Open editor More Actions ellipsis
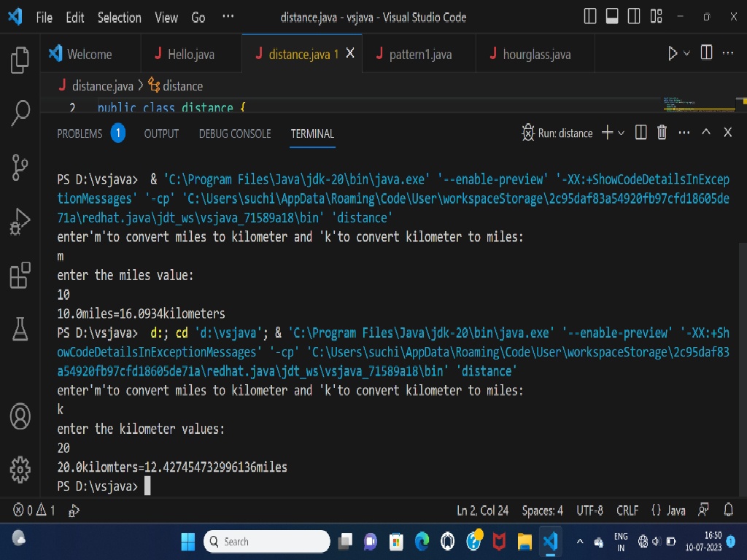Viewport: 747px width, 560px height. pyautogui.click(x=728, y=52)
